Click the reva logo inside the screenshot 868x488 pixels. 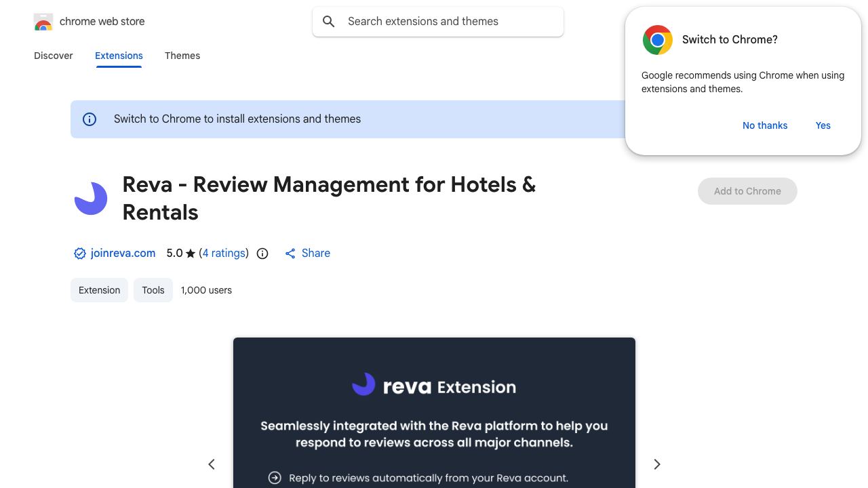pyautogui.click(x=363, y=384)
